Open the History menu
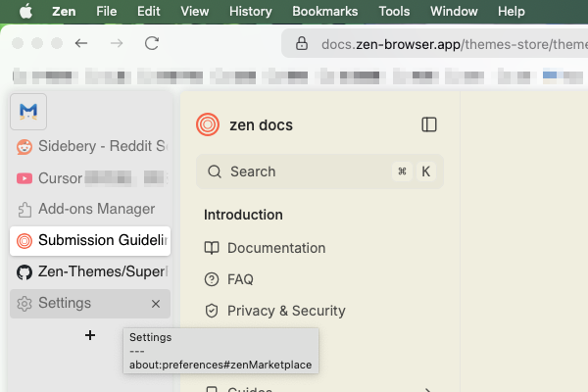This screenshot has width=588, height=392. [251, 11]
